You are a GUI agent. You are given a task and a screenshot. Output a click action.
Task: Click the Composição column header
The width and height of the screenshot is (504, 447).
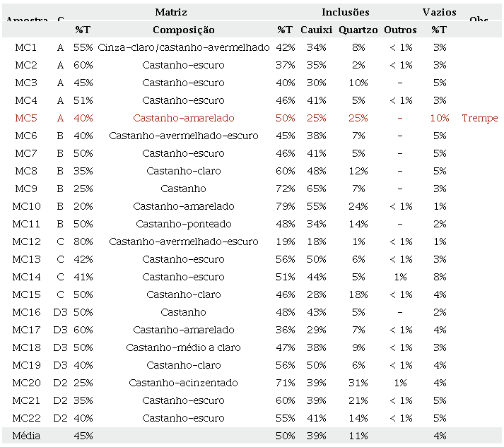click(x=183, y=30)
